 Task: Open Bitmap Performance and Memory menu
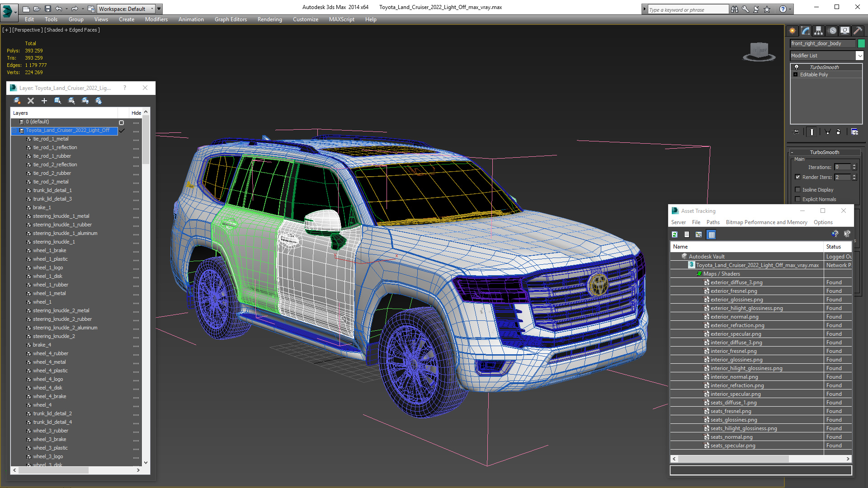(x=766, y=222)
